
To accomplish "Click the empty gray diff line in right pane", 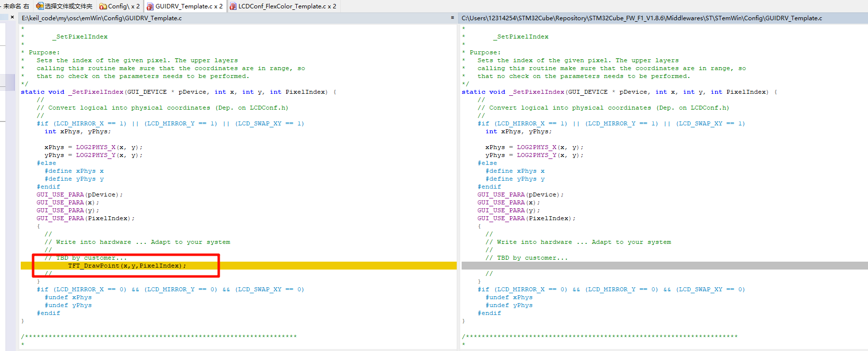I will (665, 266).
